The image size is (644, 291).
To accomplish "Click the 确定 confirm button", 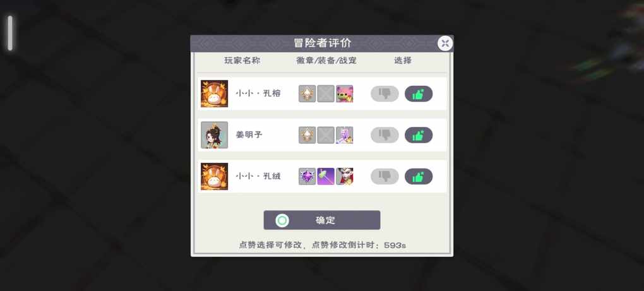I will [x=322, y=220].
